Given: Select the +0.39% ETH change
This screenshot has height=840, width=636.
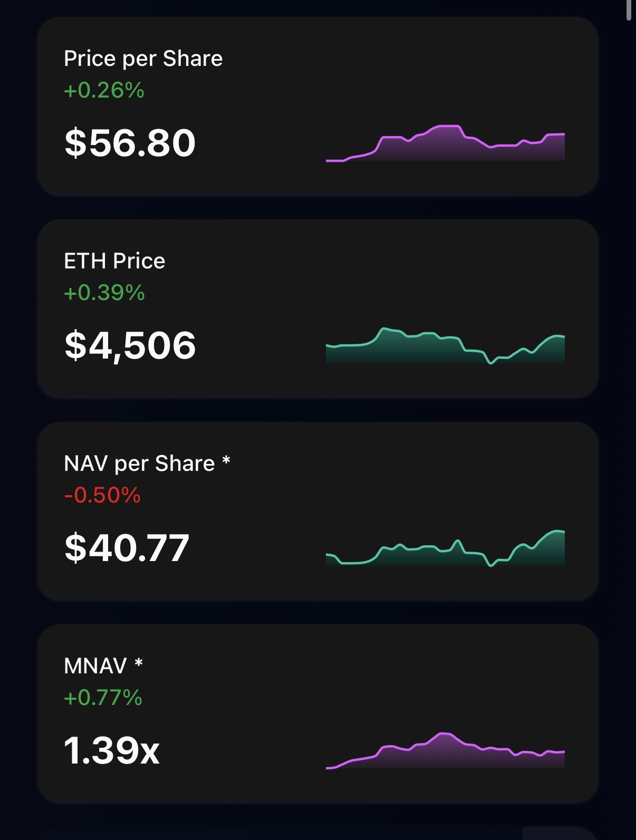Looking at the screenshot, I should (104, 293).
